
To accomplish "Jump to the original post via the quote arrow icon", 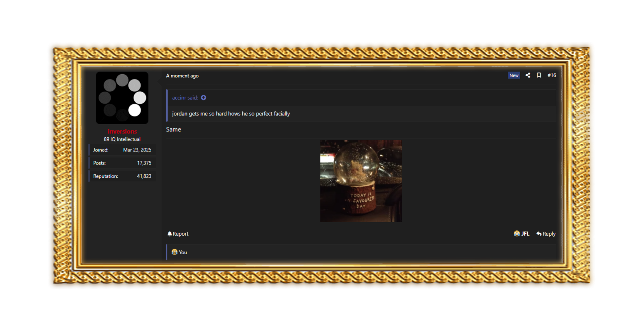I will [204, 98].
